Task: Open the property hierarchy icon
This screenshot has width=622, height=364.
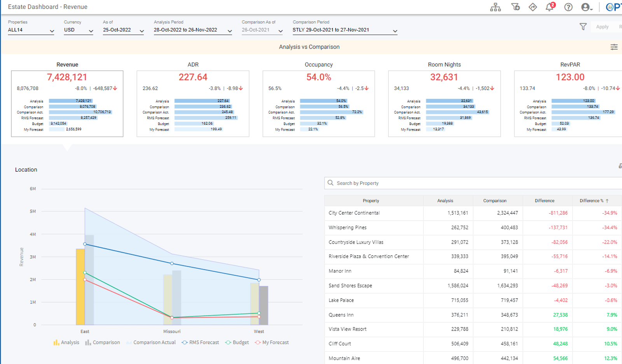Action: (495, 7)
